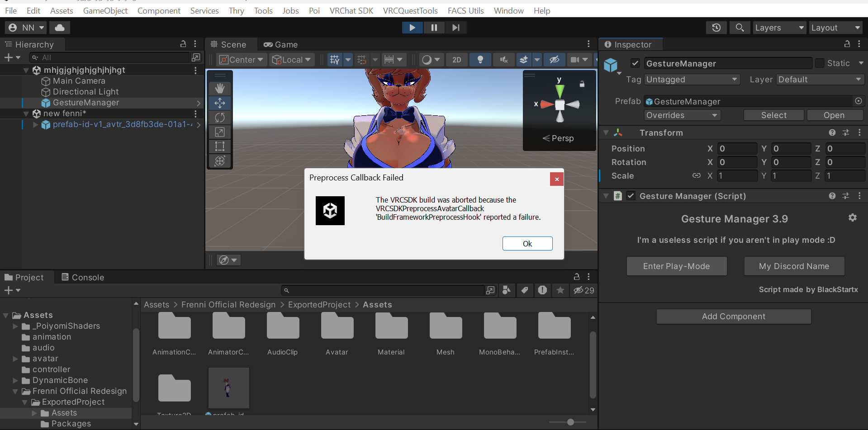
Task: Open Transform component help
Action: point(832,132)
